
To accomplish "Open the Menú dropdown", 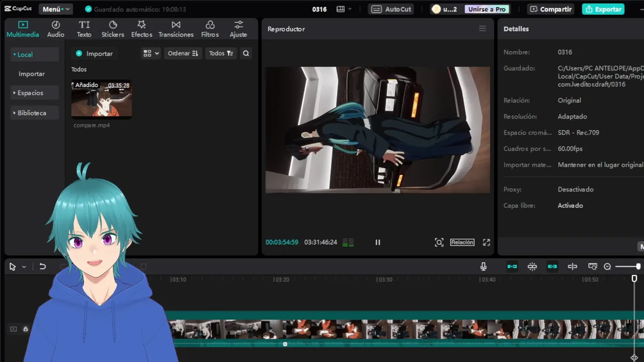I will [x=55, y=9].
